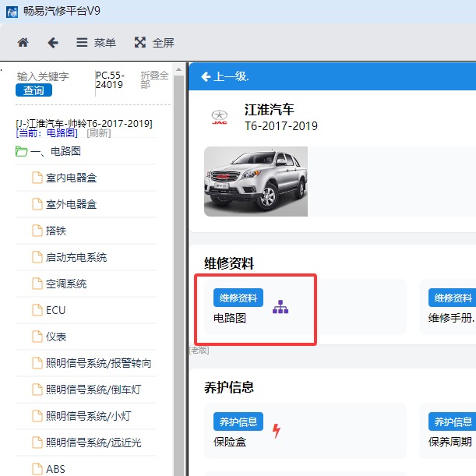Click scrollbar up arrow in left panel
This screenshot has width=476, height=476.
pyautogui.click(x=179, y=70)
